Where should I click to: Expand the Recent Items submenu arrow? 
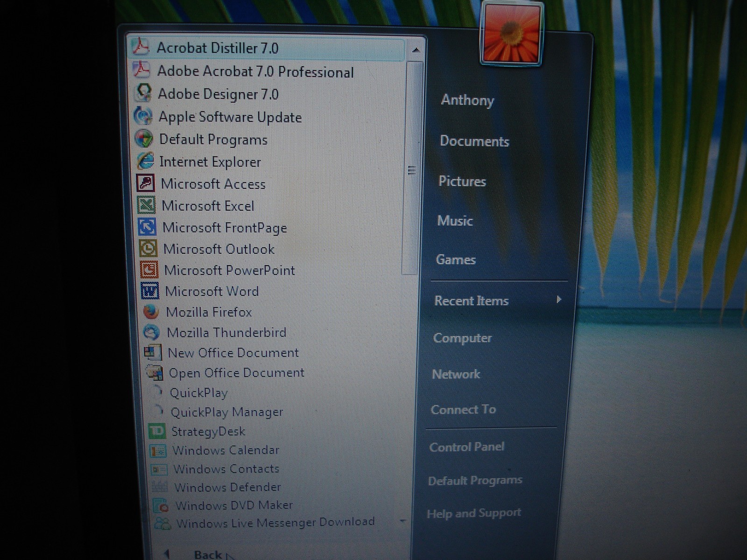(559, 300)
